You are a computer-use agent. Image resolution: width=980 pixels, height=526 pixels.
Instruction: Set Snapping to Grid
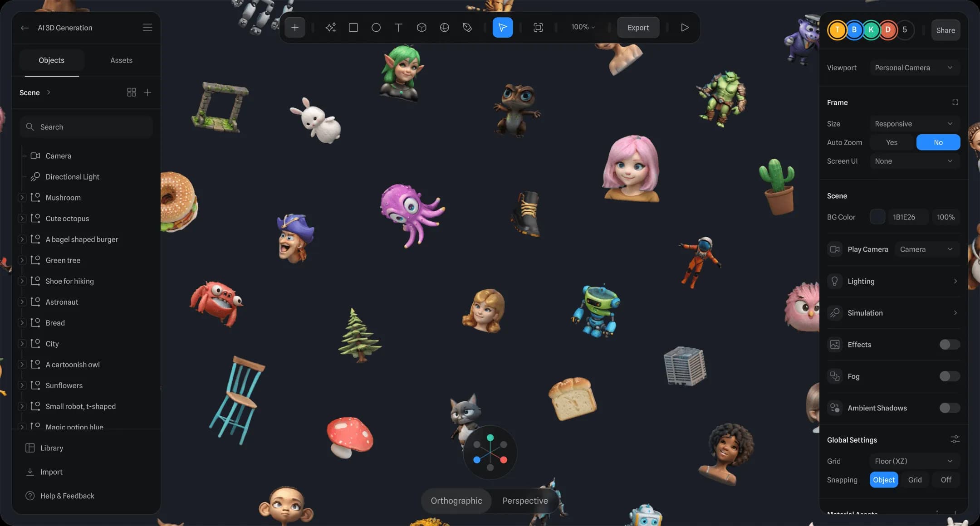(x=915, y=480)
